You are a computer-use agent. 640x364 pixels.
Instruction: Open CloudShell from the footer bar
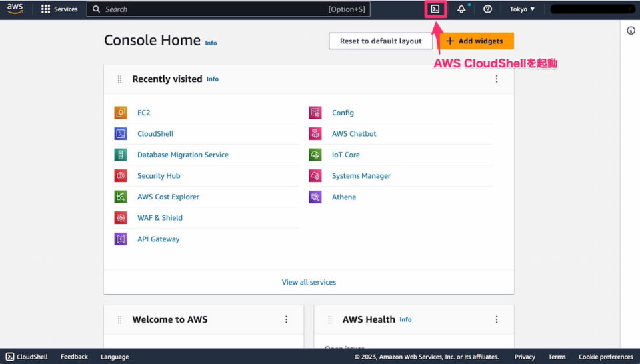point(27,357)
